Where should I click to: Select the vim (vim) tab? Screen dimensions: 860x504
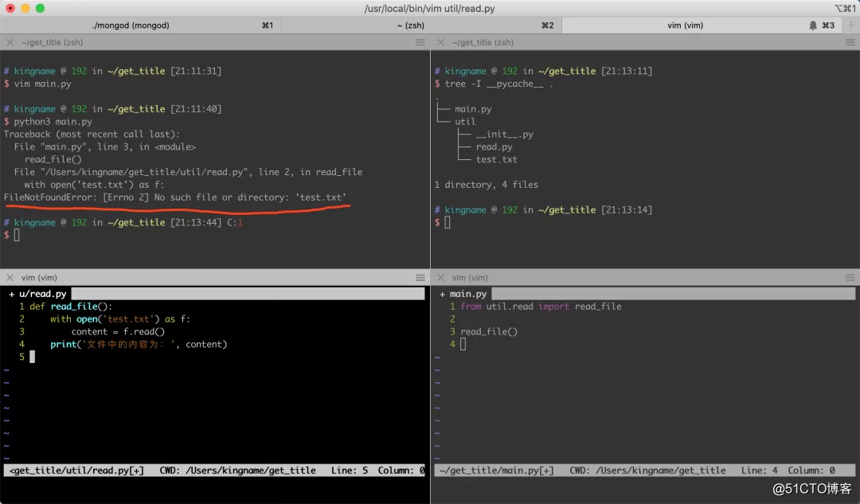click(685, 25)
